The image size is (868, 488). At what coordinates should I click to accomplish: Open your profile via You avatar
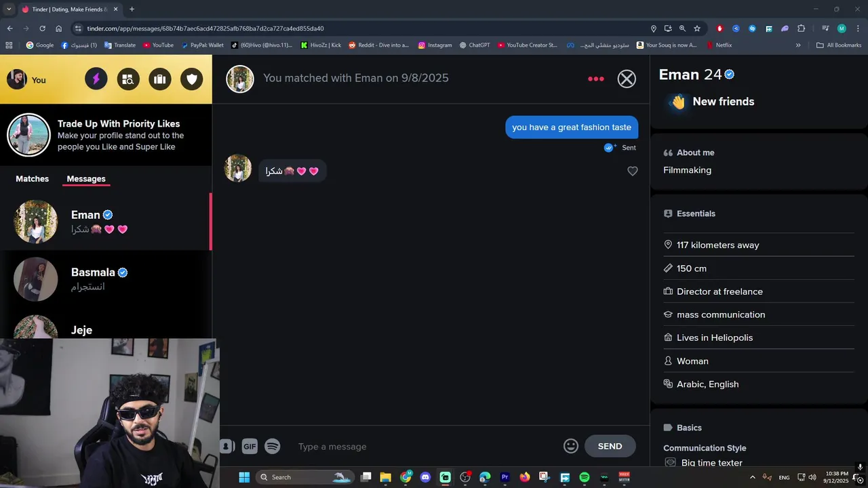pos(26,79)
